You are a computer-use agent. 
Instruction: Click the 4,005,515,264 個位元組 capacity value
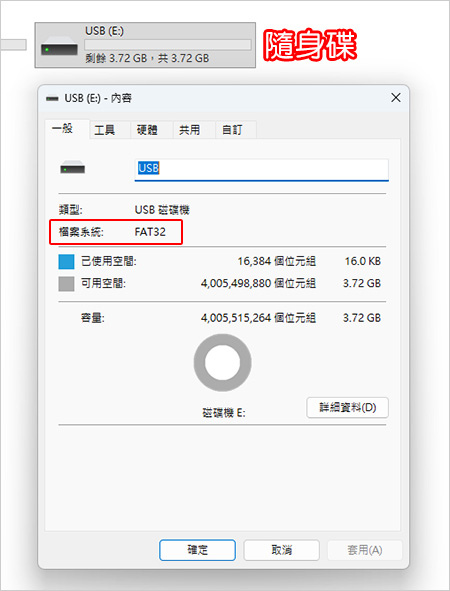pyautogui.click(x=259, y=318)
